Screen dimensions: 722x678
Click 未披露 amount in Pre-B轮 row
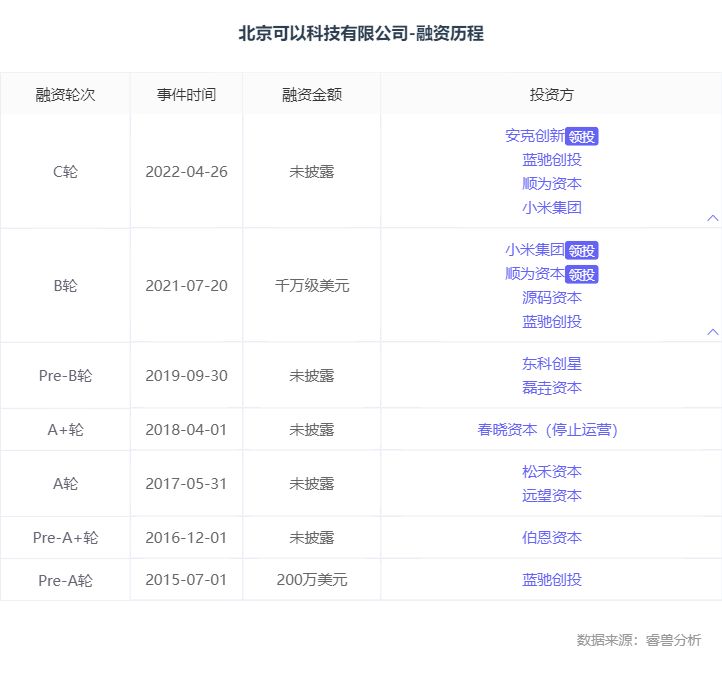click(312, 376)
